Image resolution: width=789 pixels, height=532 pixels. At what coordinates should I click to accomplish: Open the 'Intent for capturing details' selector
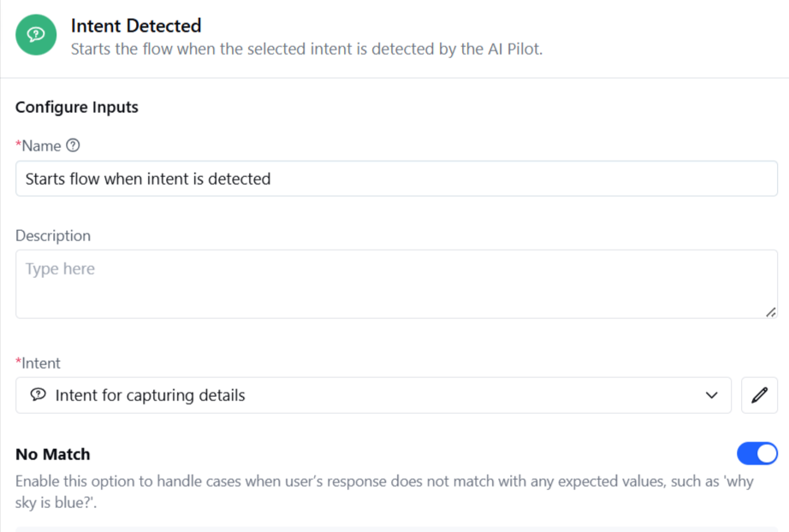342,395
